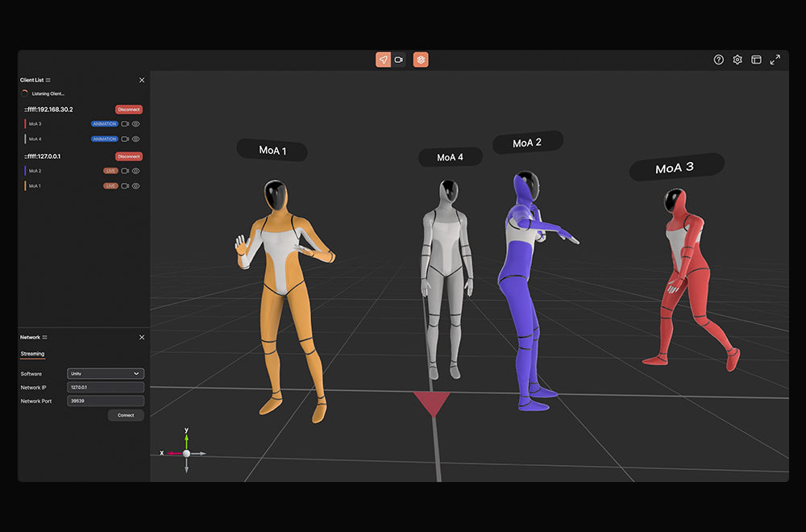Viewport: 806px width, 532px height.
Task: Enter fullscreen with expand arrows icon
Action: (x=775, y=60)
